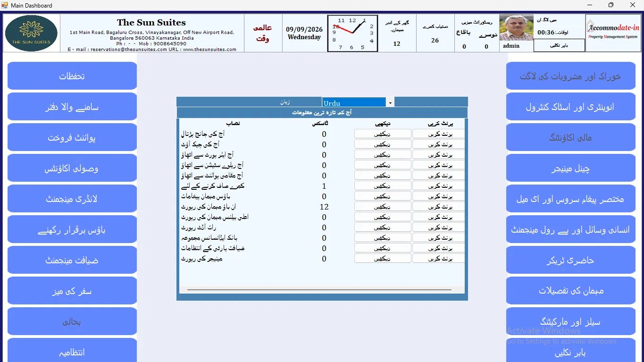View اعلی بیلنس مہمان کی رپورٹ

[x=383, y=217]
